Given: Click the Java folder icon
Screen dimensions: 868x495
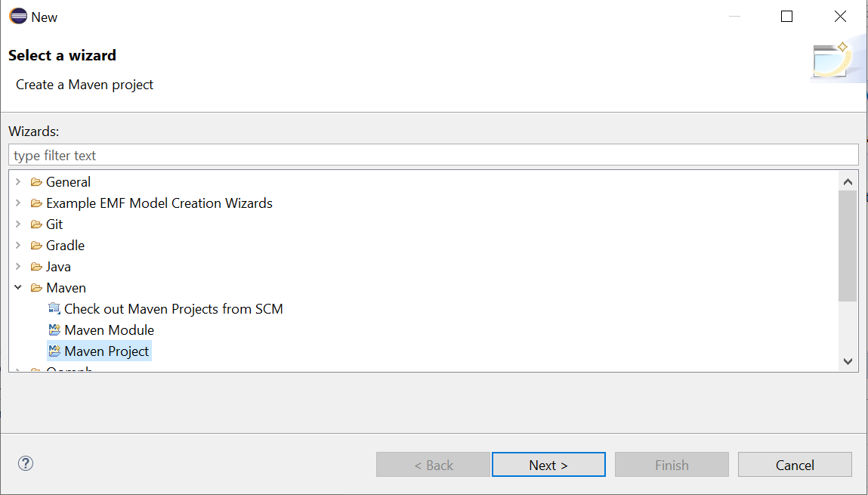Looking at the screenshot, I should pos(36,267).
